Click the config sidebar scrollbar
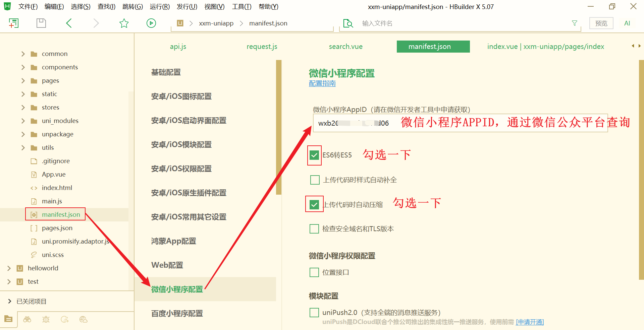Screen dimensions: 644x330 (279, 127)
